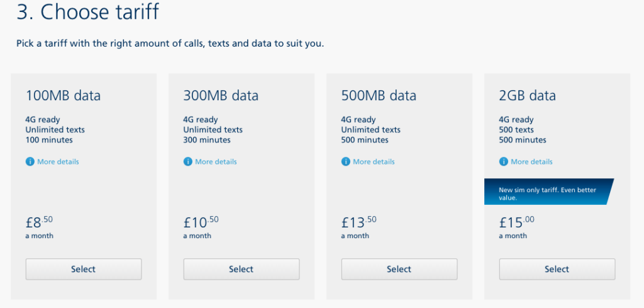Open More details text link for 100MB tariff

click(58, 162)
